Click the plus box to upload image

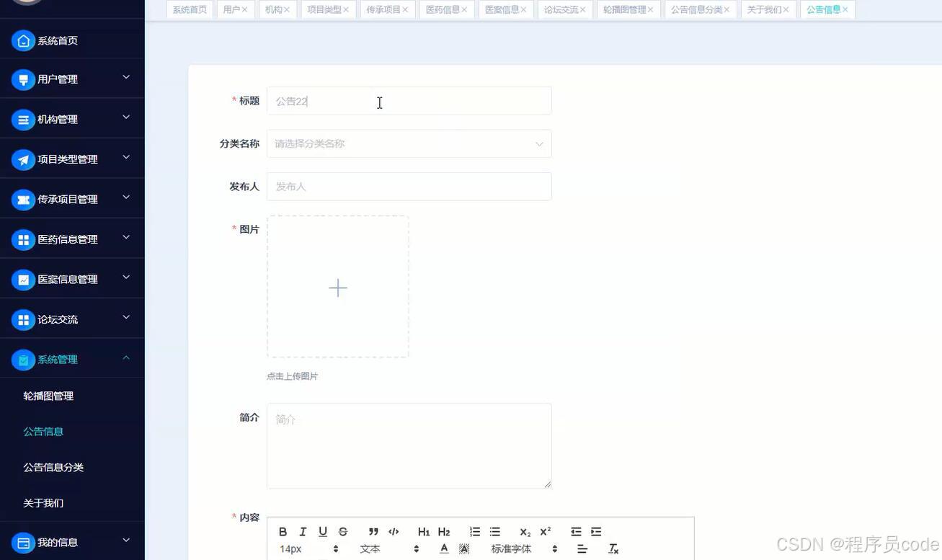(338, 287)
